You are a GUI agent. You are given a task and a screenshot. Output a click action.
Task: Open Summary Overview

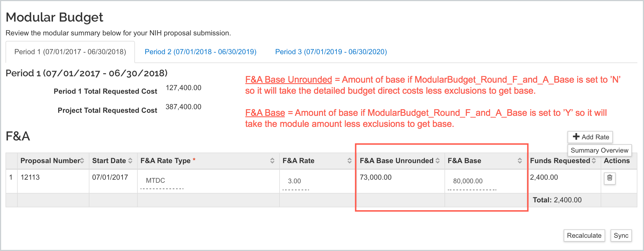(x=599, y=150)
